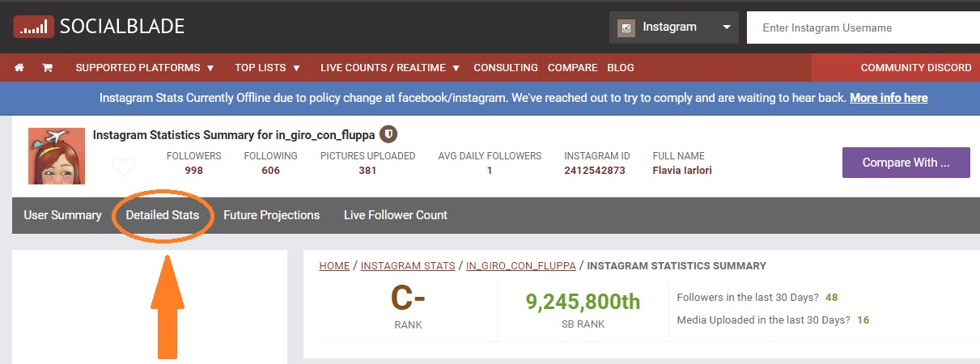Open Community Discord link

pyautogui.click(x=916, y=68)
